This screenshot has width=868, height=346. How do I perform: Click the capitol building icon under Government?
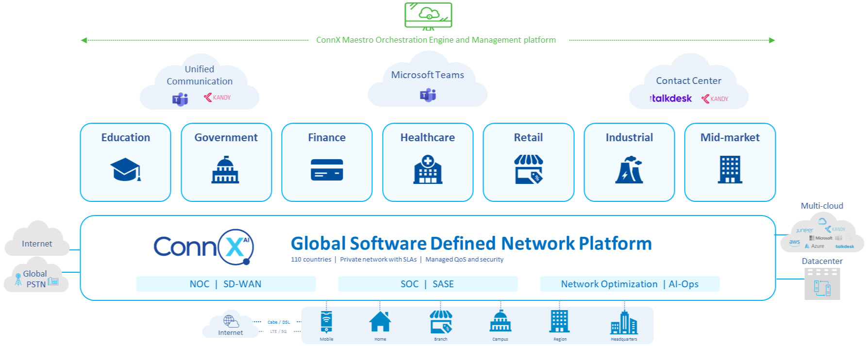[x=225, y=169]
